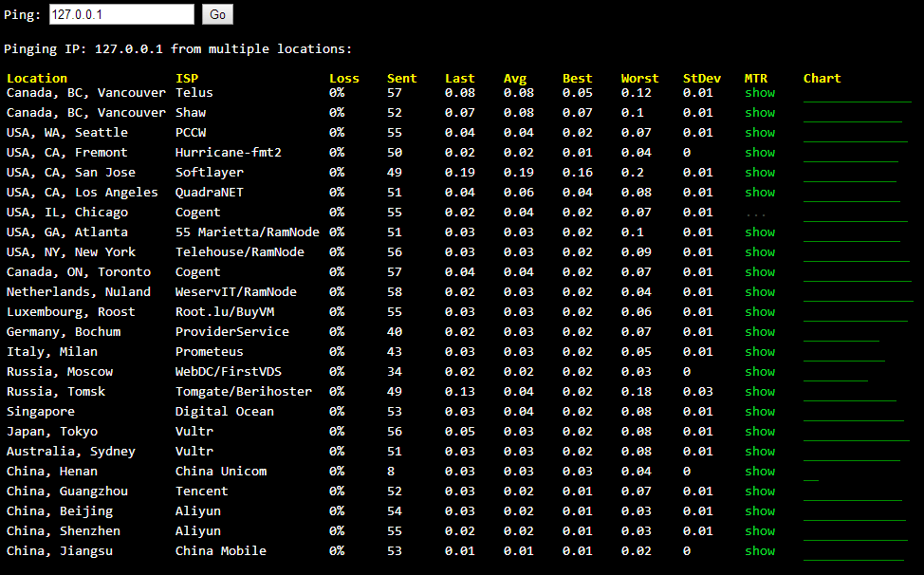Click the Worst column header
The image size is (924, 575).
point(639,79)
